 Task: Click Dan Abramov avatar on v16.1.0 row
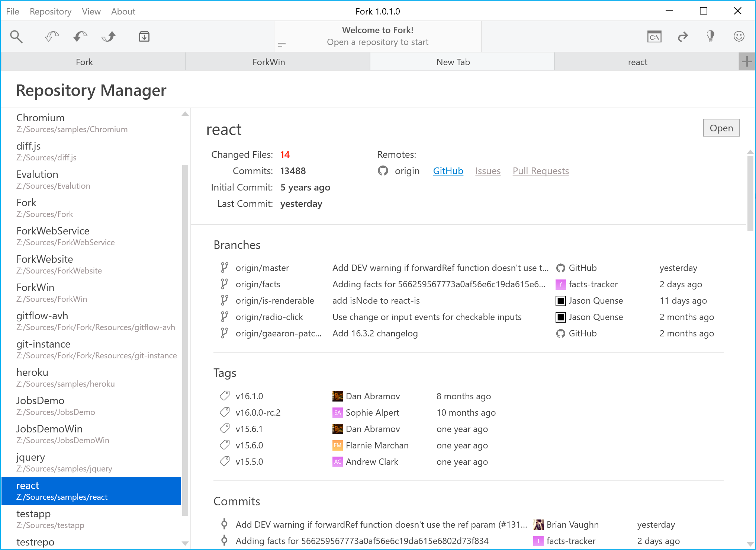[337, 396]
